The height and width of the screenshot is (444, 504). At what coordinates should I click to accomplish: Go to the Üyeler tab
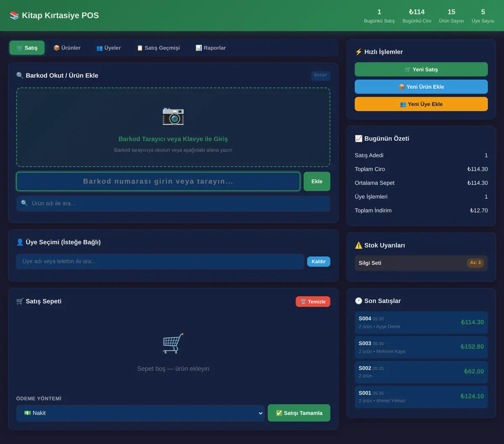pyautogui.click(x=108, y=48)
